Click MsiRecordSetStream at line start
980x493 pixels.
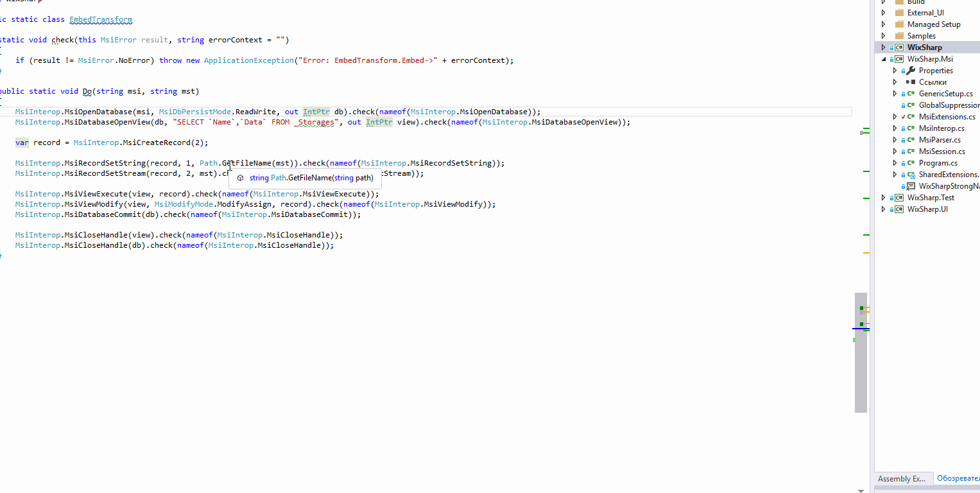pos(105,173)
